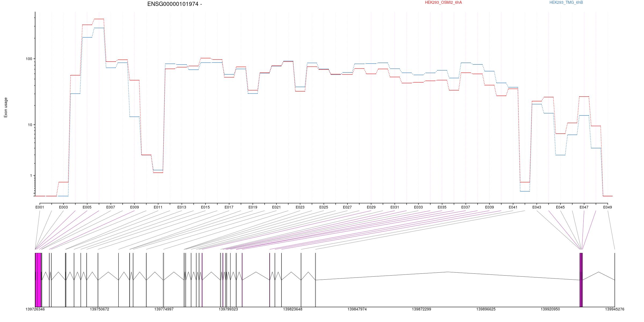Click the blue peak segment above E006

click(99, 28)
